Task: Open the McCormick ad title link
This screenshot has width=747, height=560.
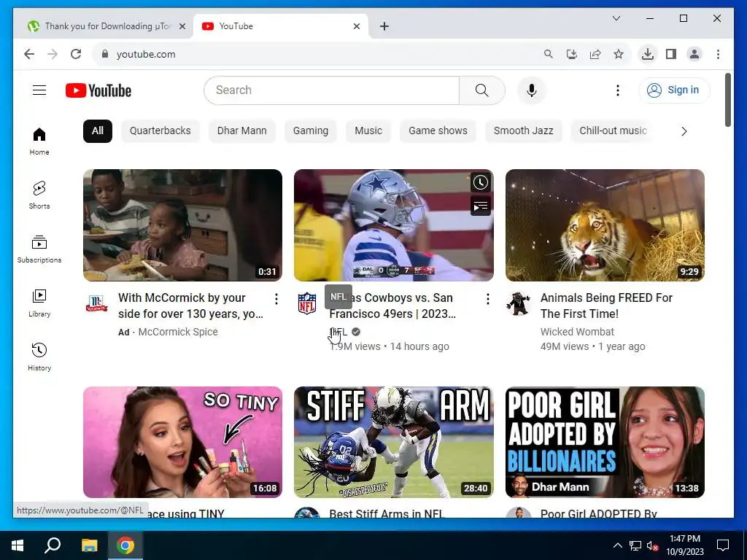Action: 190,306
